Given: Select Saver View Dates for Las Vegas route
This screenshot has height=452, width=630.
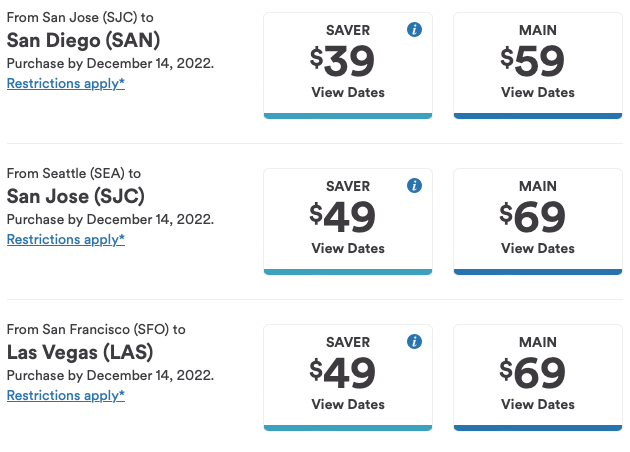Looking at the screenshot, I should pos(348,404).
